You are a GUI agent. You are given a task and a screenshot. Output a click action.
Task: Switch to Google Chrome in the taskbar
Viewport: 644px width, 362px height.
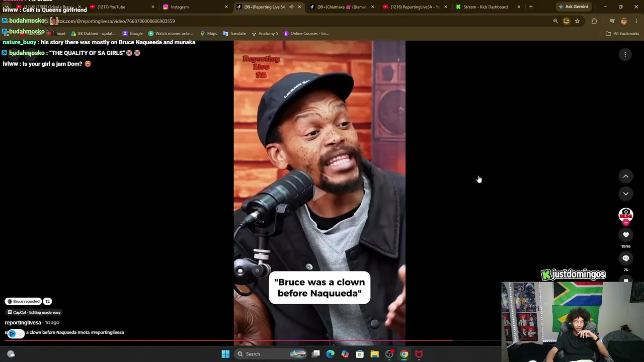[x=404, y=354]
